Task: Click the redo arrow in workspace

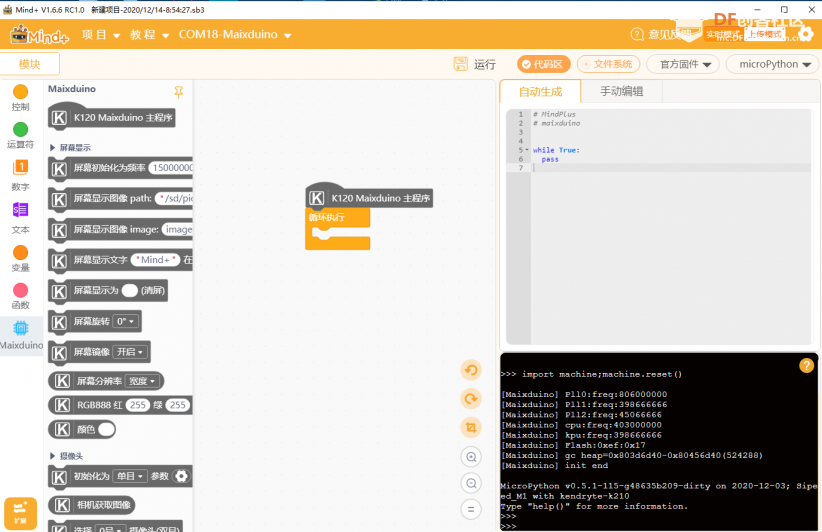Action: (x=471, y=399)
